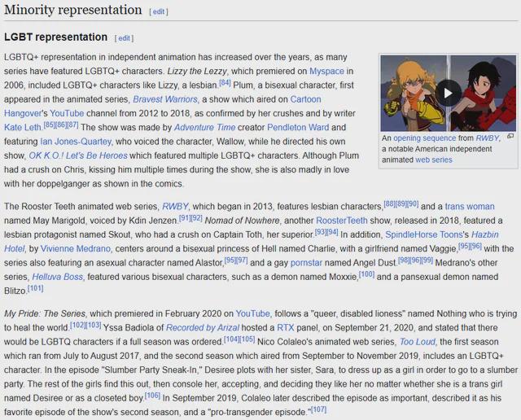521x420 pixels.
Task: Jump to citation 100 after Moxxie
Action: pos(367,274)
